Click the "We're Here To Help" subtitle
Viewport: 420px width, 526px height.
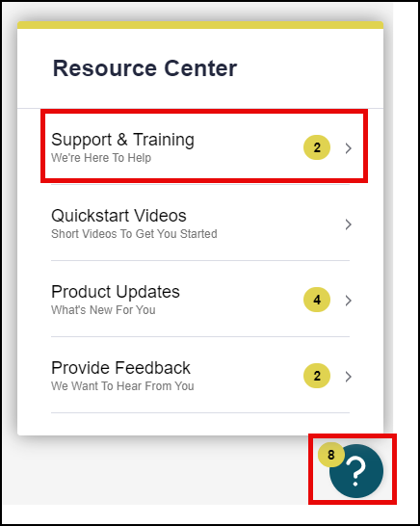101,158
